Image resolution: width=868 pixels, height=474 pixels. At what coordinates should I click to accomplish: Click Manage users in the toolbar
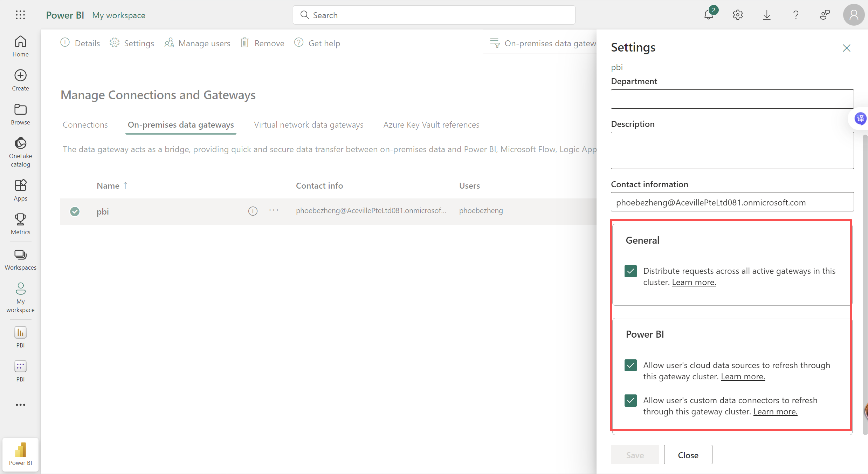pyautogui.click(x=198, y=43)
